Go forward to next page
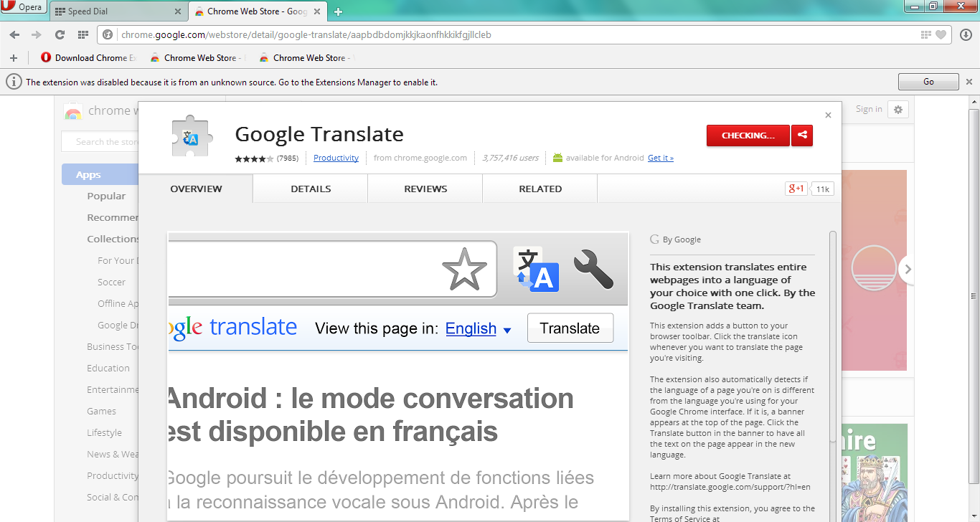This screenshot has width=980, height=522. coord(37,34)
